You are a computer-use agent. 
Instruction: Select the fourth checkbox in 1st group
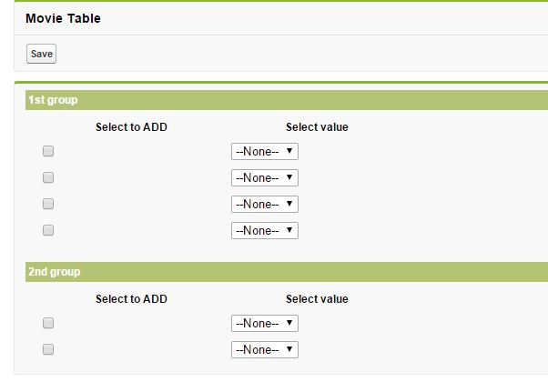[x=48, y=230]
